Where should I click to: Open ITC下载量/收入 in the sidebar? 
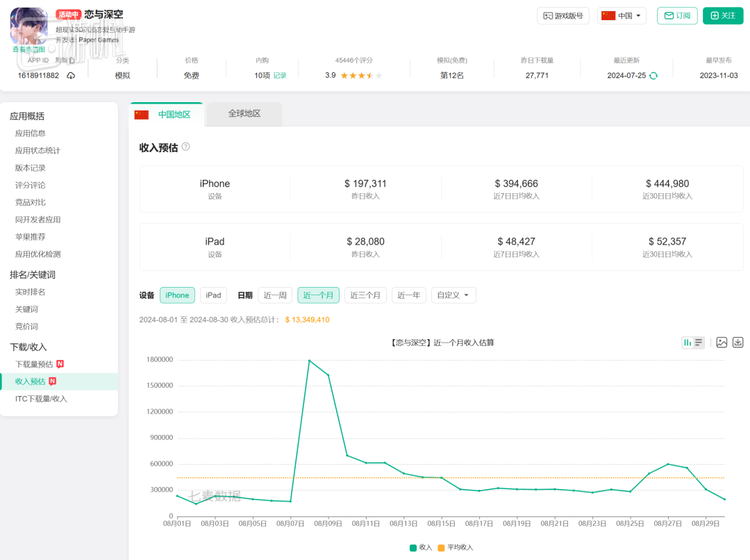click(41, 399)
